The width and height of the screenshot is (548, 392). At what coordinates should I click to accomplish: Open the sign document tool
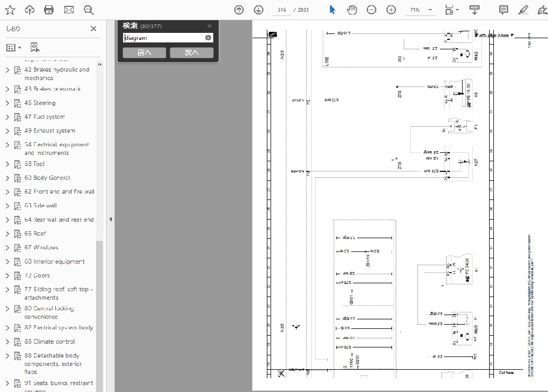pos(542,10)
